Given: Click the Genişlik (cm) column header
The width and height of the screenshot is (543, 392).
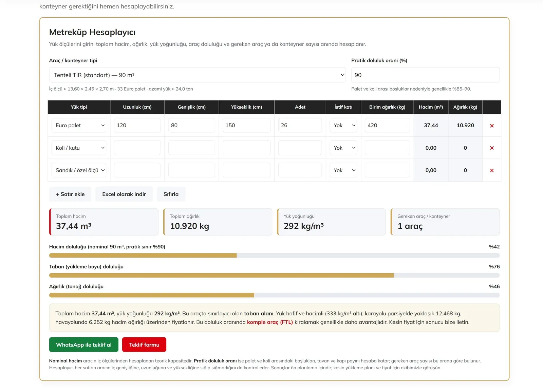Looking at the screenshot, I should pyautogui.click(x=191, y=107).
